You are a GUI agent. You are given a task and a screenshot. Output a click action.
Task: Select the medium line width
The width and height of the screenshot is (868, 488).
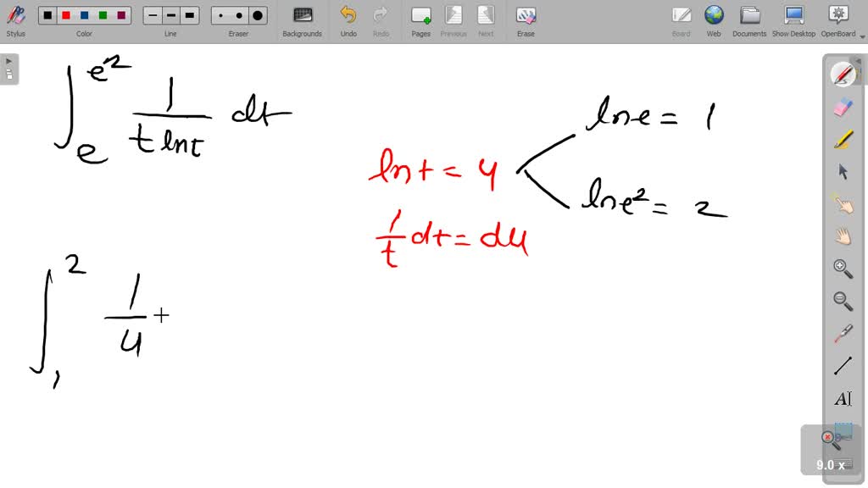click(x=170, y=14)
